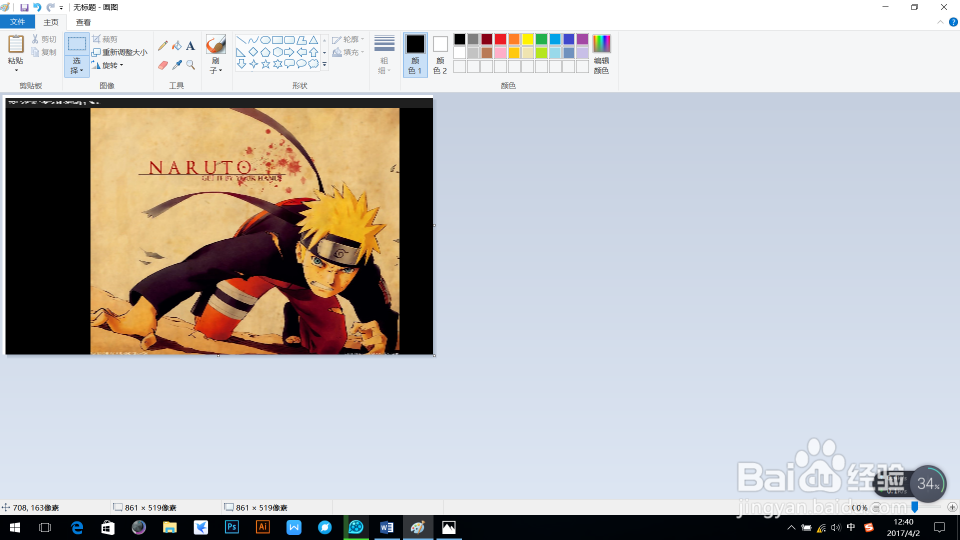The image size is (960, 540).
Task: Open Photoshop from the taskbar
Action: click(231, 527)
